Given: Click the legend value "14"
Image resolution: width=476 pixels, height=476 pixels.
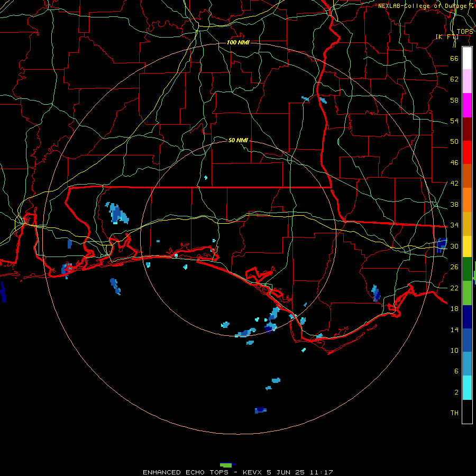Looking at the screenshot, I should coord(454,329).
